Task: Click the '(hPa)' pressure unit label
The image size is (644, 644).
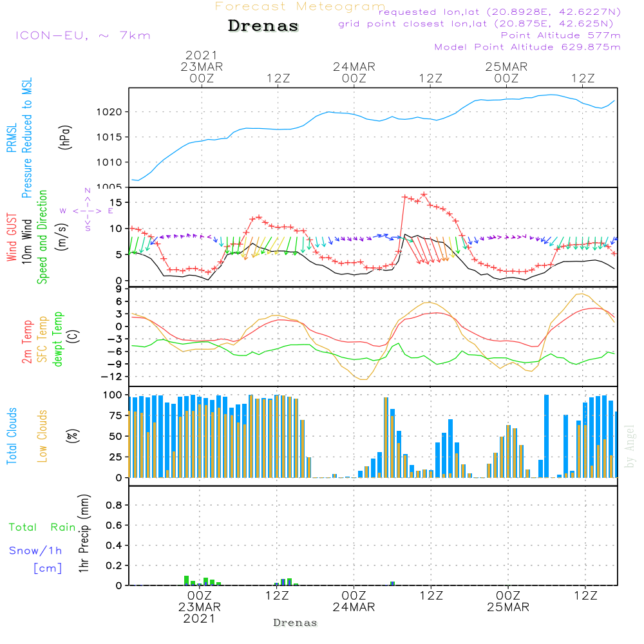Action: click(x=65, y=137)
